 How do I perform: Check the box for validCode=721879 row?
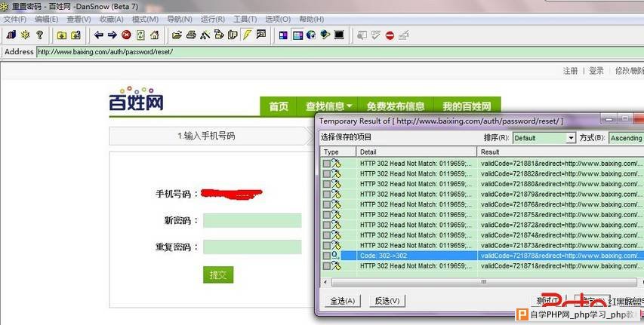pyautogui.click(x=326, y=194)
